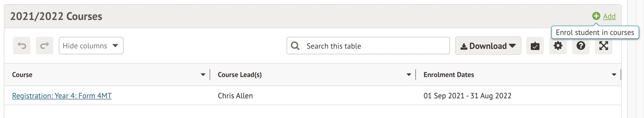The width and height of the screenshot is (644, 118).
Task: Click the question mark help icon
Action: click(x=581, y=46)
